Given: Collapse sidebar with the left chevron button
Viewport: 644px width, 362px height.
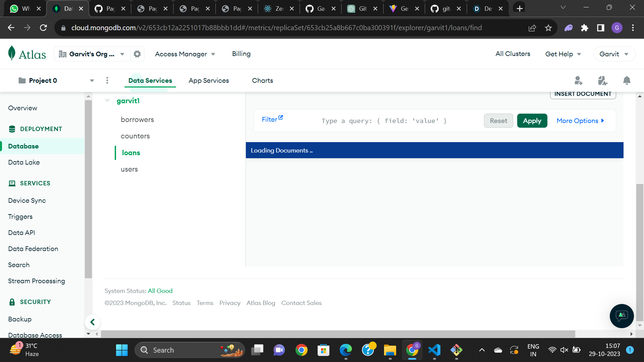Looking at the screenshot, I should coord(93,322).
